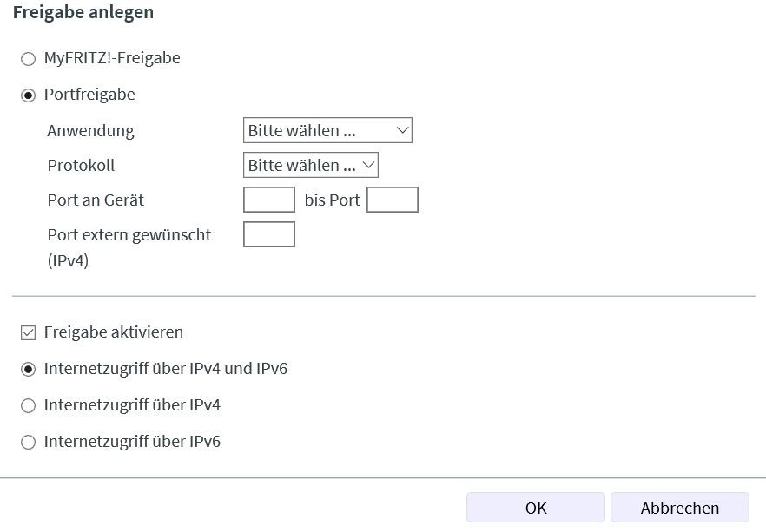Click the bis Port label text
Viewport: 766px width, 532px height.
pos(332,200)
